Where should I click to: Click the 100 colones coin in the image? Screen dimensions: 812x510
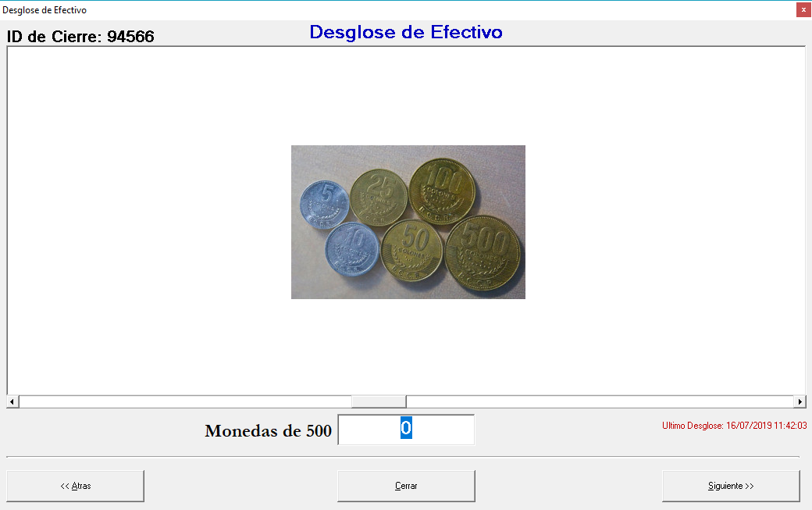coord(442,190)
